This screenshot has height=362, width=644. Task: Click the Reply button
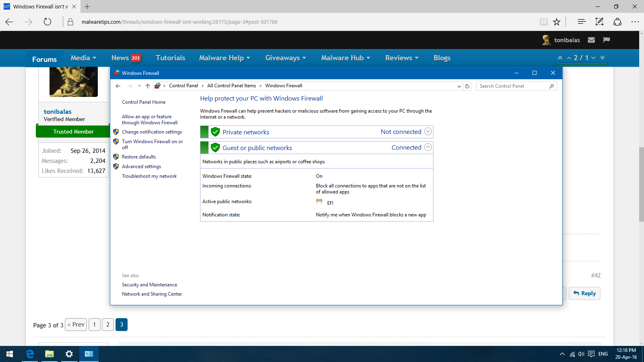[584, 293]
